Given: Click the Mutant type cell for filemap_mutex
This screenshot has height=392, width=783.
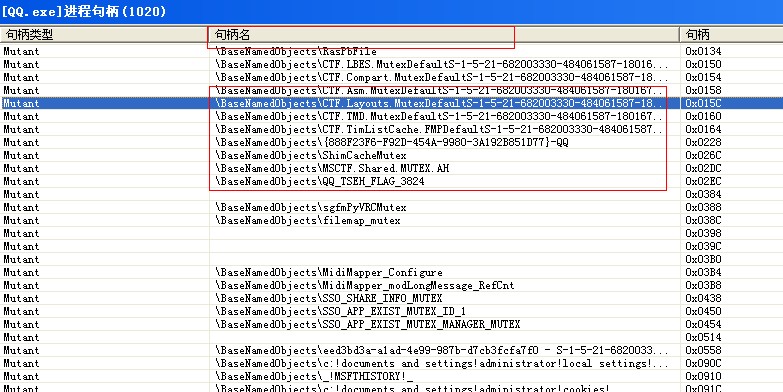Looking at the screenshot, I should pos(21,220).
